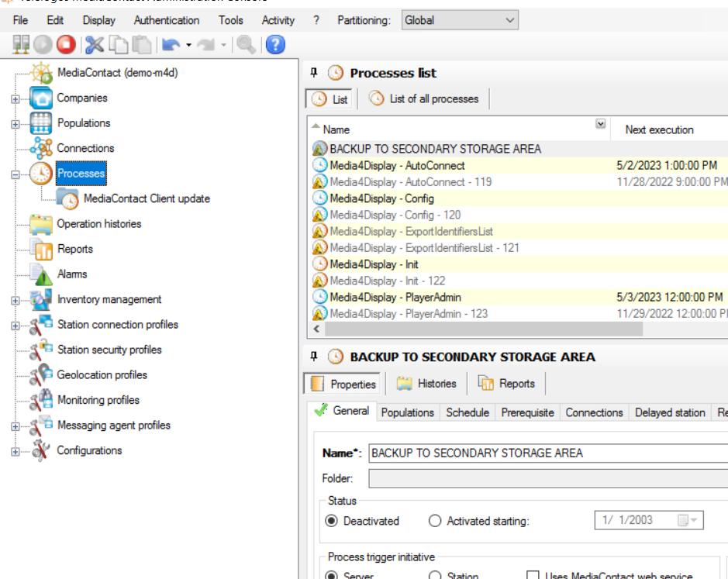The width and height of the screenshot is (728, 579).
Task: Pin the Processes list panel
Action: [x=314, y=72]
